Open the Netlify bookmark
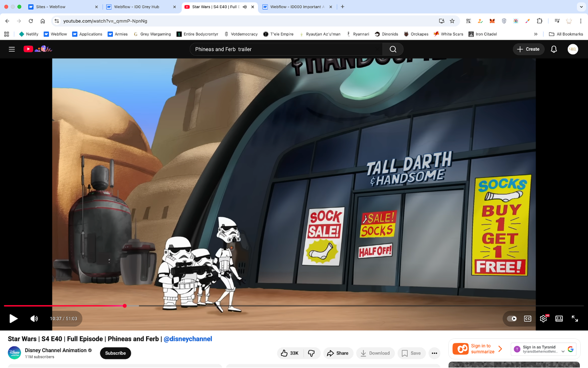This screenshot has height=368, width=588. tap(29, 34)
